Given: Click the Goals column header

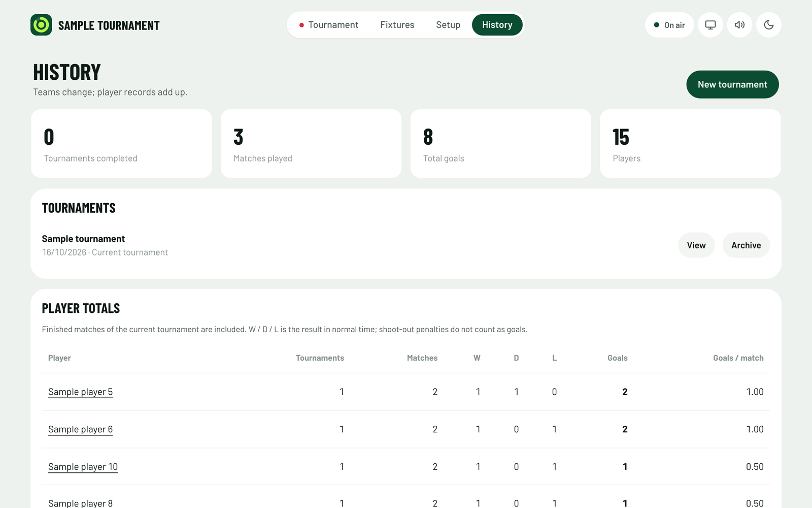Looking at the screenshot, I should click(618, 358).
